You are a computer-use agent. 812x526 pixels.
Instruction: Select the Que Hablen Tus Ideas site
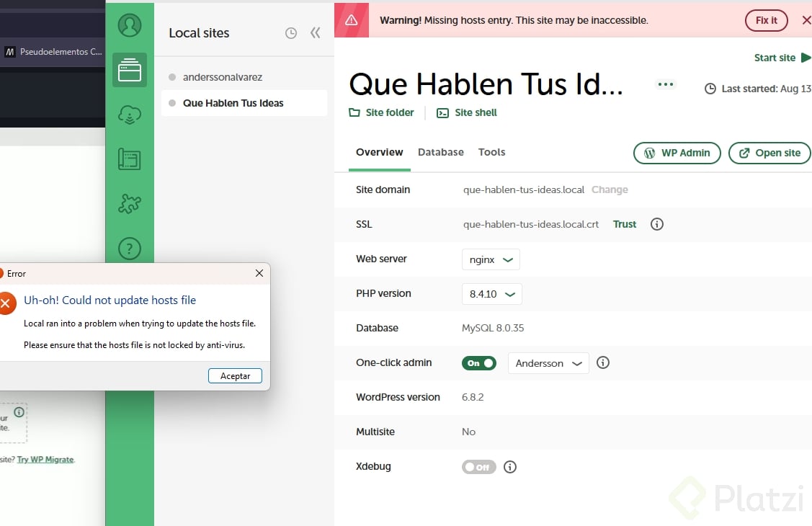244,103
